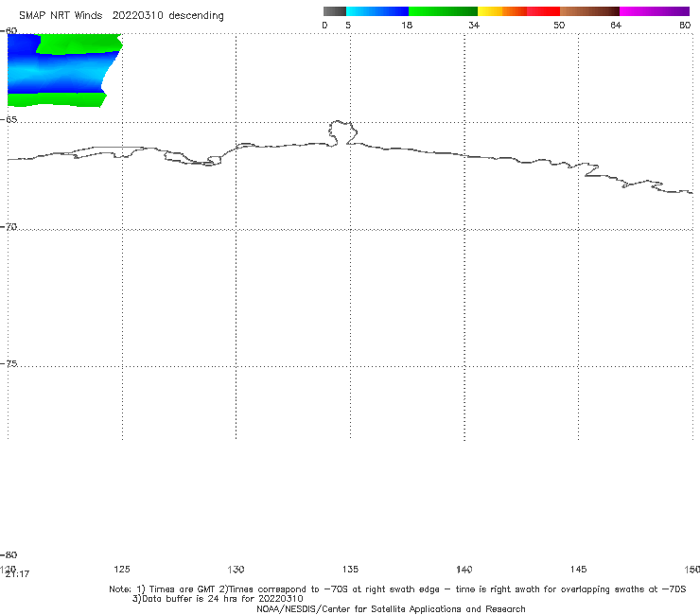Click longitude label '145'
The width and height of the screenshot is (700, 615).
tap(579, 569)
